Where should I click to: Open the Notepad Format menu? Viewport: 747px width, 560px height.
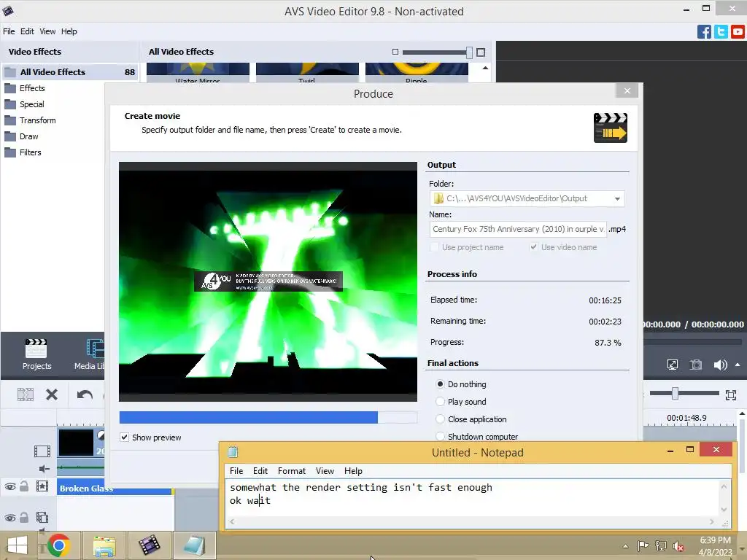click(x=292, y=471)
